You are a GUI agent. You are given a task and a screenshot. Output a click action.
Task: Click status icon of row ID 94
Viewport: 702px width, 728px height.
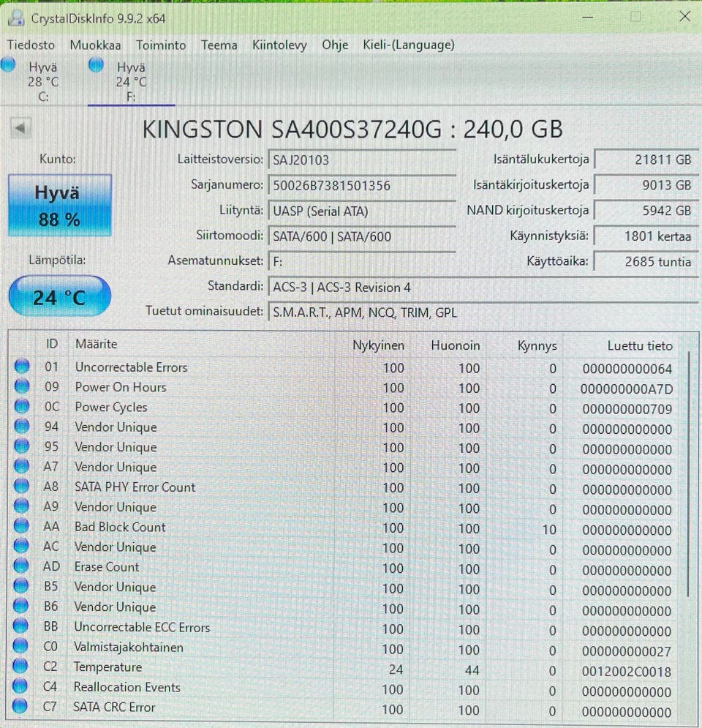pos(22,427)
